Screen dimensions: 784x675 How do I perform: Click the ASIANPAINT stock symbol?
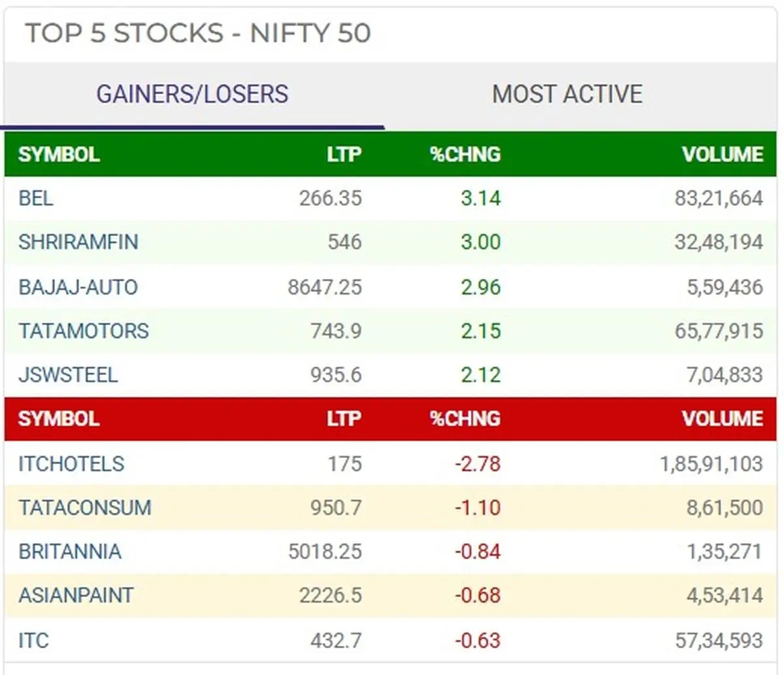point(74,595)
